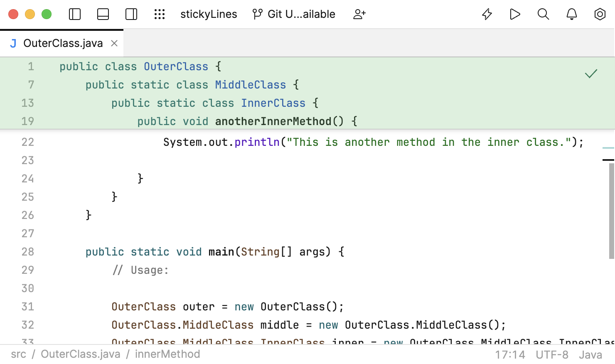Screen dimensions: 615x364
Task: Open the src breadcrumb dropdown
Action: click(x=18, y=354)
